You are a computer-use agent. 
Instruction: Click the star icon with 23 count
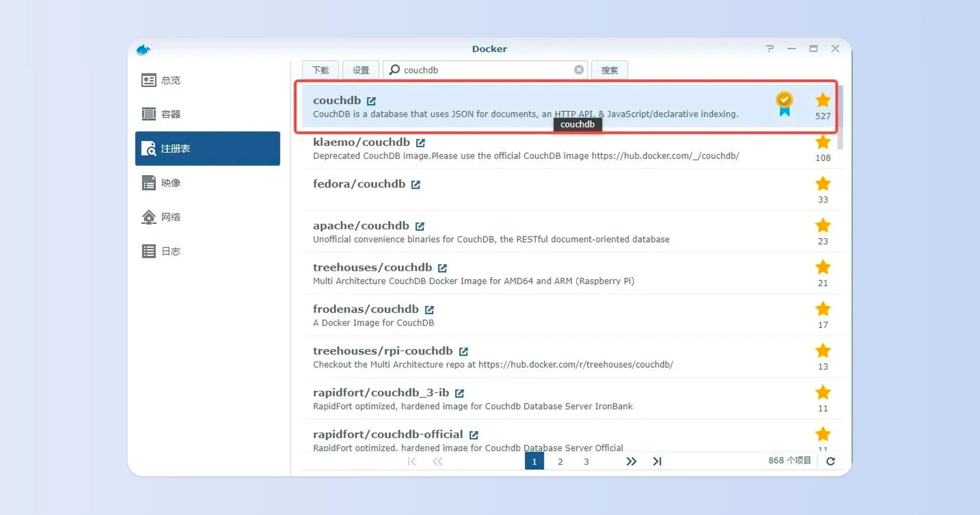click(823, 225)
